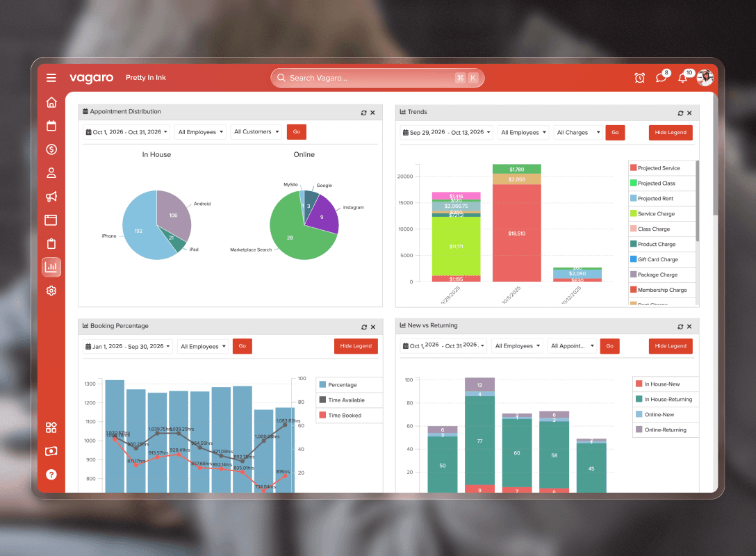Screen dimensions: 756x556
Task: Open the Marketing megaphone icon
Action: tap(51, 197)
